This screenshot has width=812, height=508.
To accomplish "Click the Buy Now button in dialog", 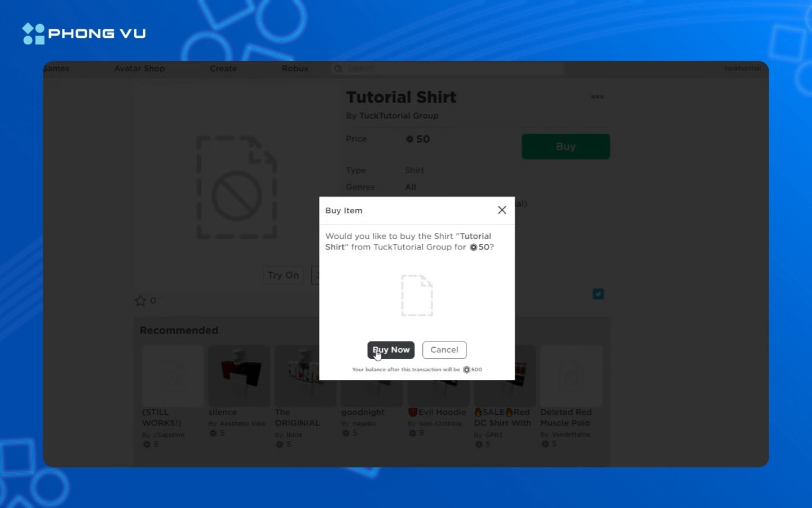I will coord(391,350).
